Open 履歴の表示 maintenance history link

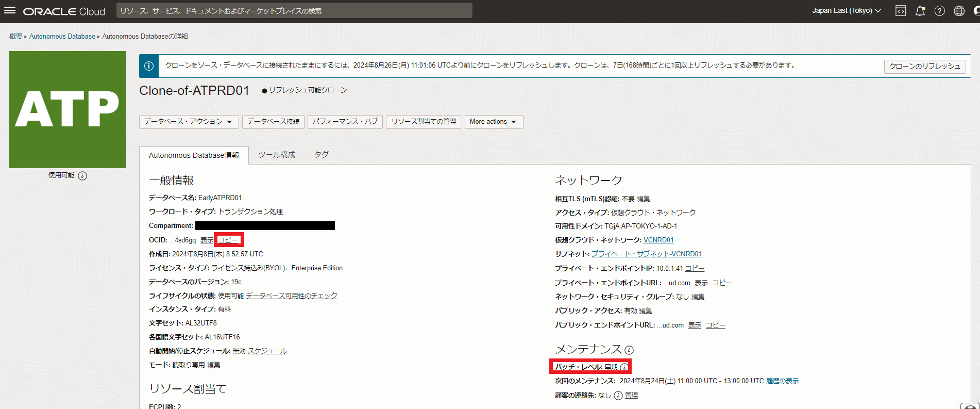782,381
